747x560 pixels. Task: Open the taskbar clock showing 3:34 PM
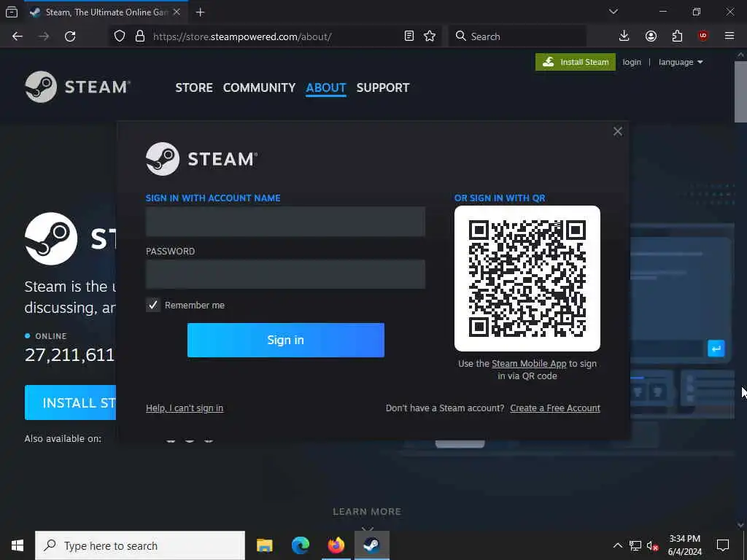[684, 545]
